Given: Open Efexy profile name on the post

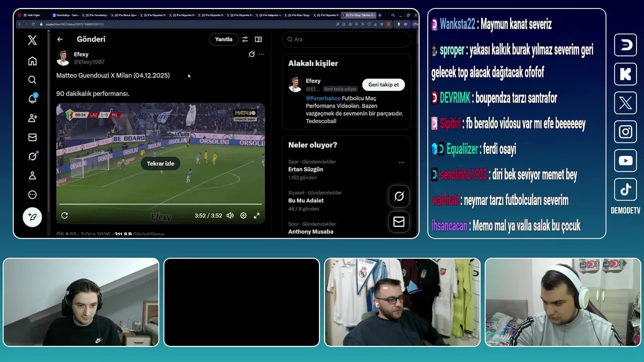Looking at the screenshot, I should pos(81,54).
